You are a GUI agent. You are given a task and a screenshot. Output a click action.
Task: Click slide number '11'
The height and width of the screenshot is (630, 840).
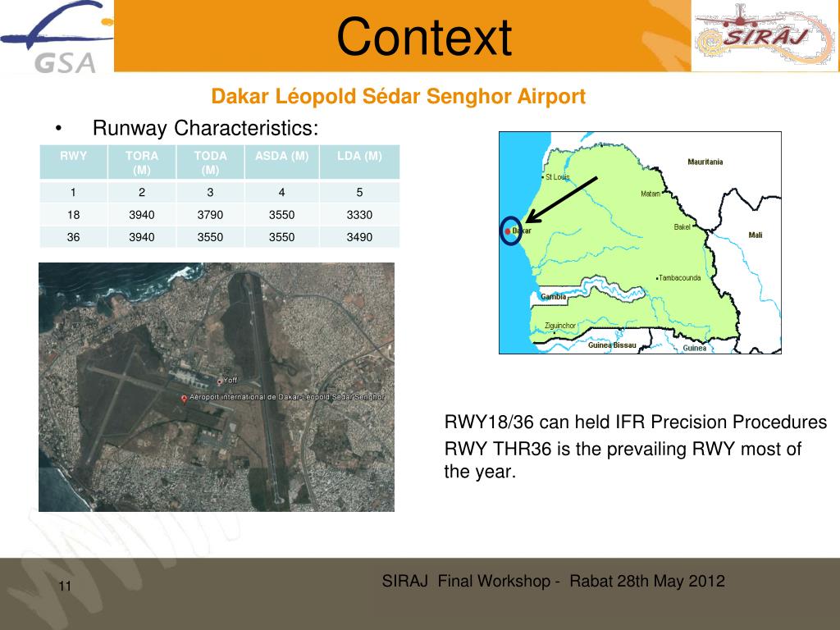point(65,586)
